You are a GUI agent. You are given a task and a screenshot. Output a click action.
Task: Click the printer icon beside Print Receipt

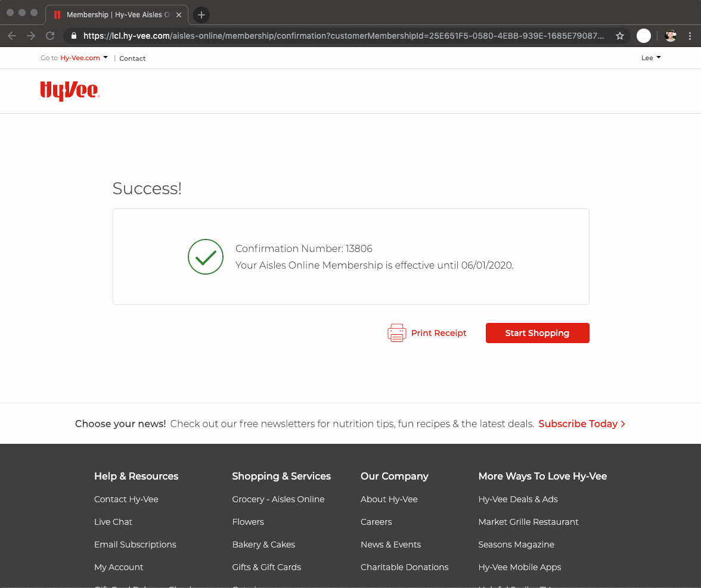point(396,333)
